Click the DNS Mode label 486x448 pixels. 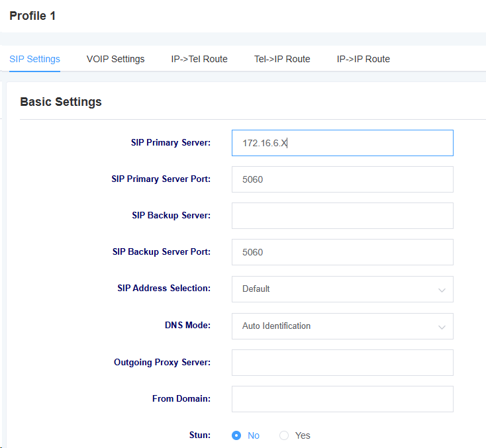[x=187, y=325]
